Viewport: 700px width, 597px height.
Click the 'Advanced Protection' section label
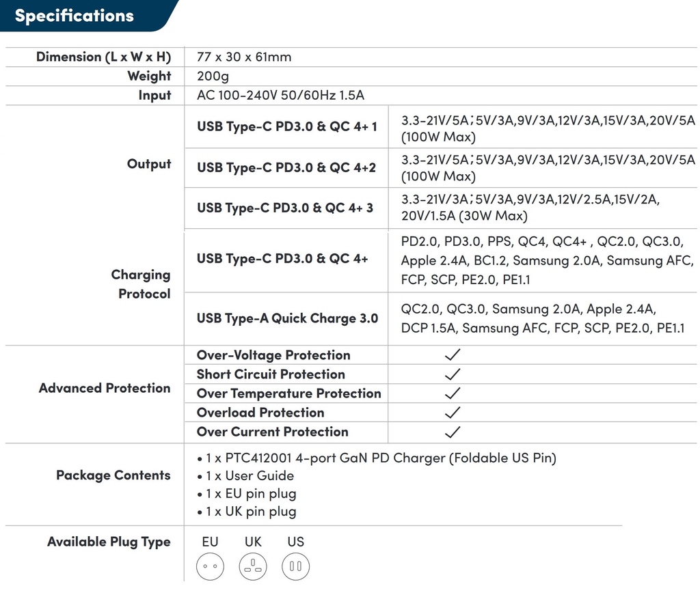coord(105,388)
